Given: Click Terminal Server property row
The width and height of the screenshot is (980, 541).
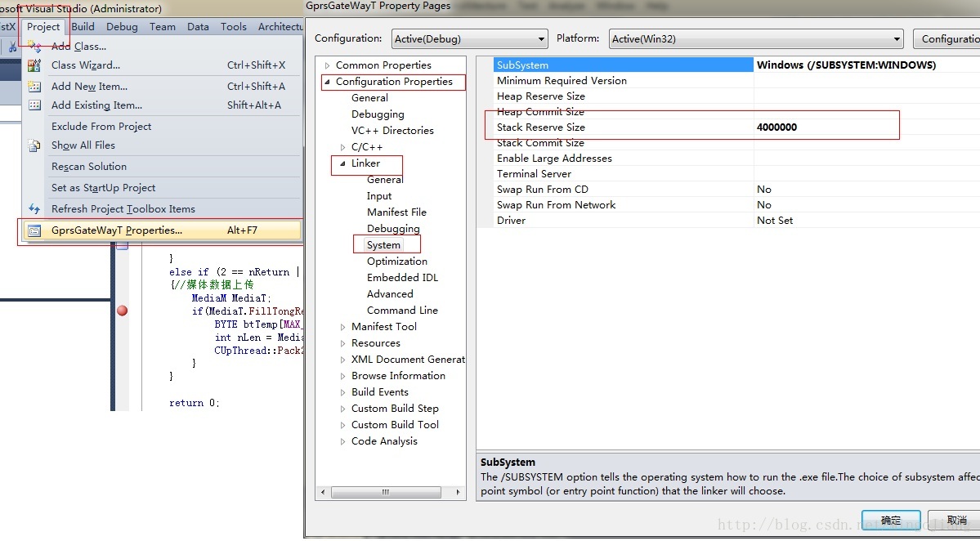Looking at the screenshot, I should tap(736, 174).
